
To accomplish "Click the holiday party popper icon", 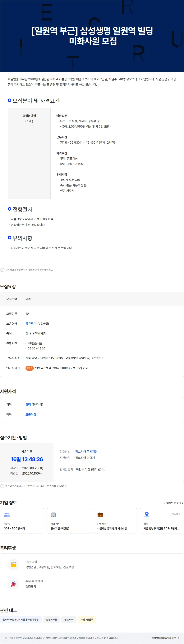I will (x=14, y=584).
